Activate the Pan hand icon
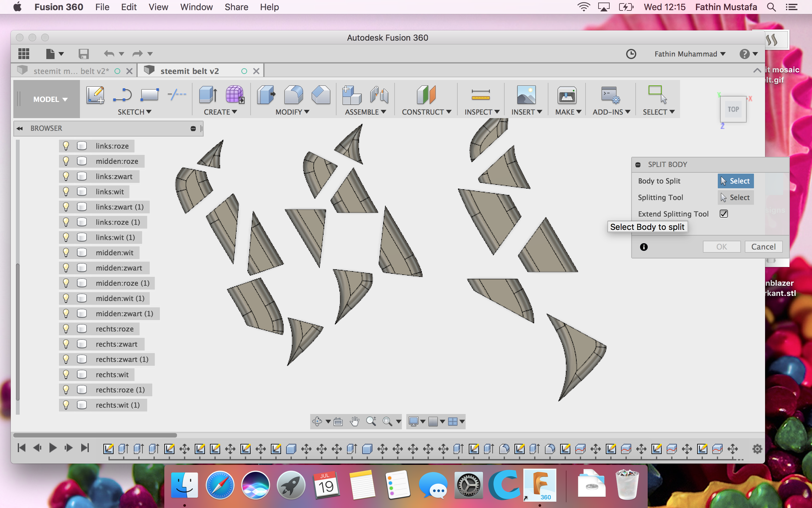The image size is (812, 508). point(354,421)
